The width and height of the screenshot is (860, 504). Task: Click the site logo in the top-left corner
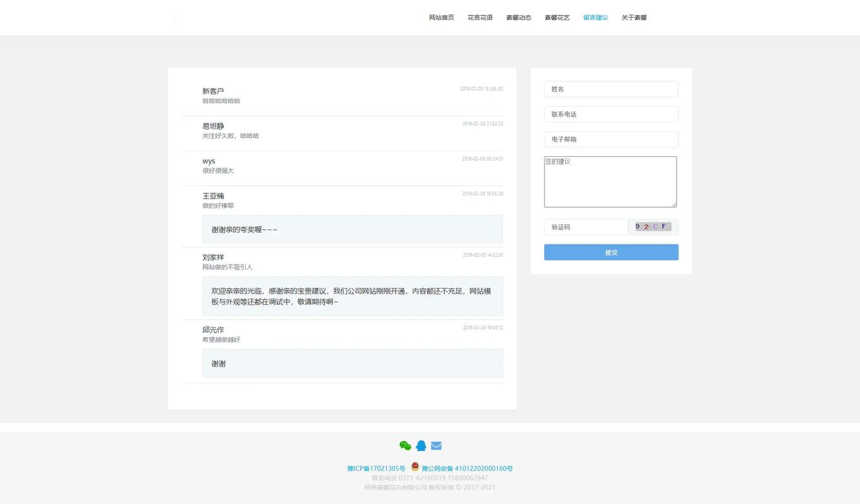pos(176,18)
